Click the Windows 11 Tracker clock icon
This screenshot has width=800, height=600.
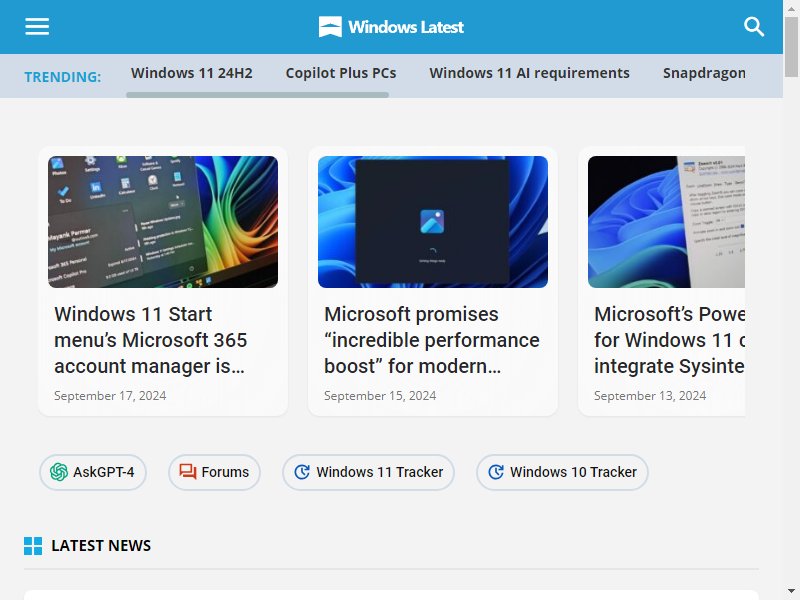tap(302, 472)
